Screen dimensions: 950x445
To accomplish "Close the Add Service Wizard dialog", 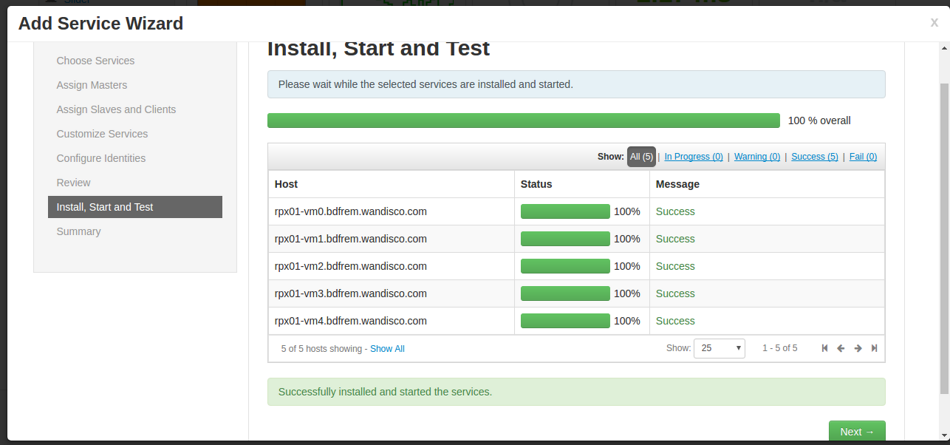I will (x=934, y=23).
